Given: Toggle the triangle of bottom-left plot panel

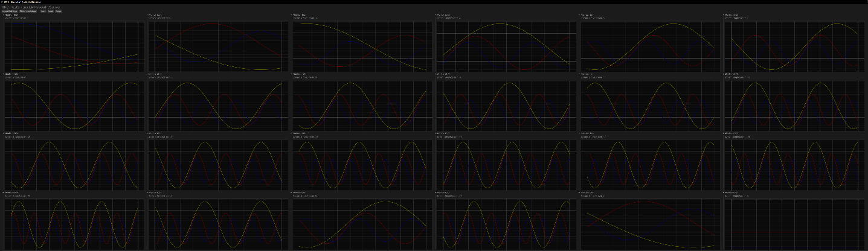Looking at the screenshot, I should [x=3, y=193].
